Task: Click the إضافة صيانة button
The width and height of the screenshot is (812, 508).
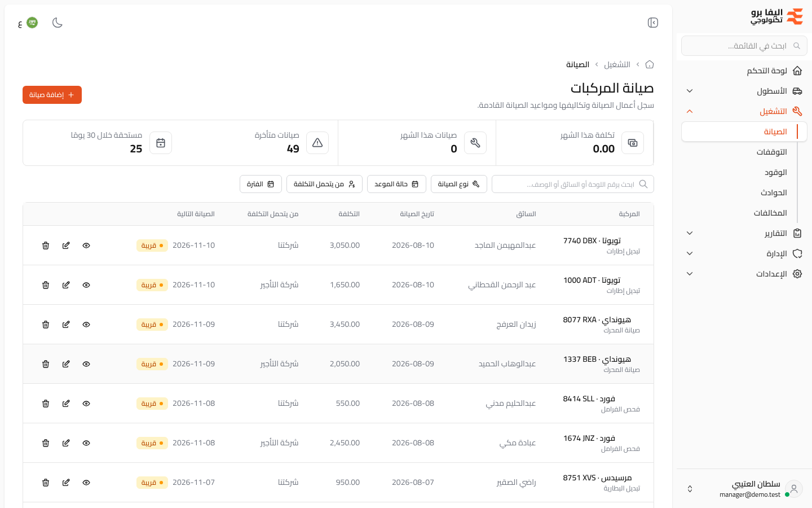Action: tap(52, 95)
